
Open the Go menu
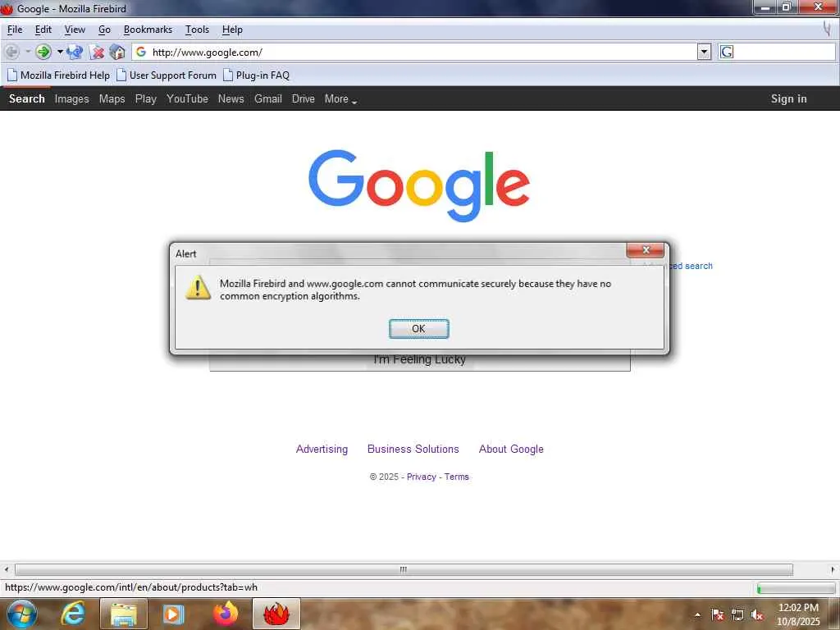click(104, 30)
